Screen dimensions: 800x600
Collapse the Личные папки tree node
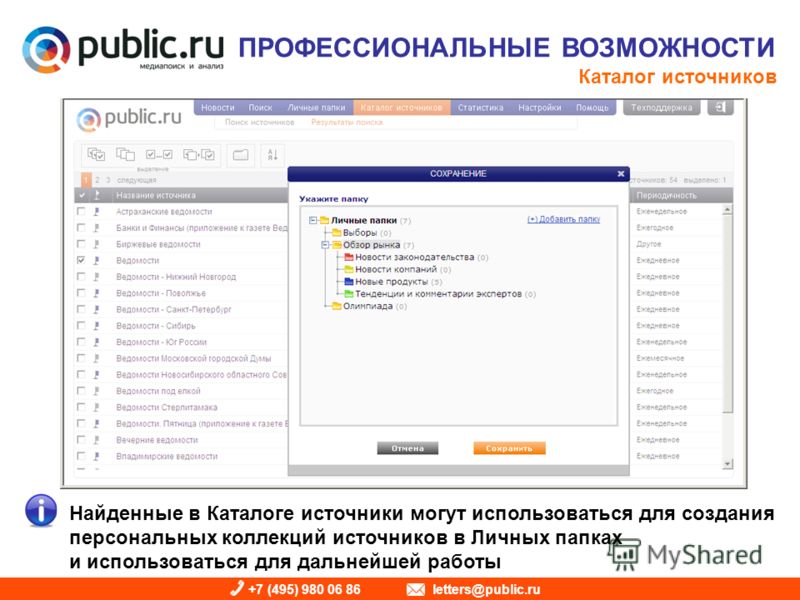313,220
